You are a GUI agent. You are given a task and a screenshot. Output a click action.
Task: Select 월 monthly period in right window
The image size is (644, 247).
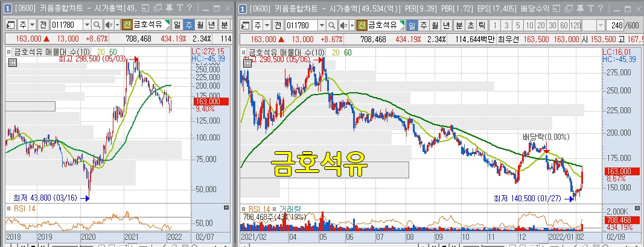435,25
